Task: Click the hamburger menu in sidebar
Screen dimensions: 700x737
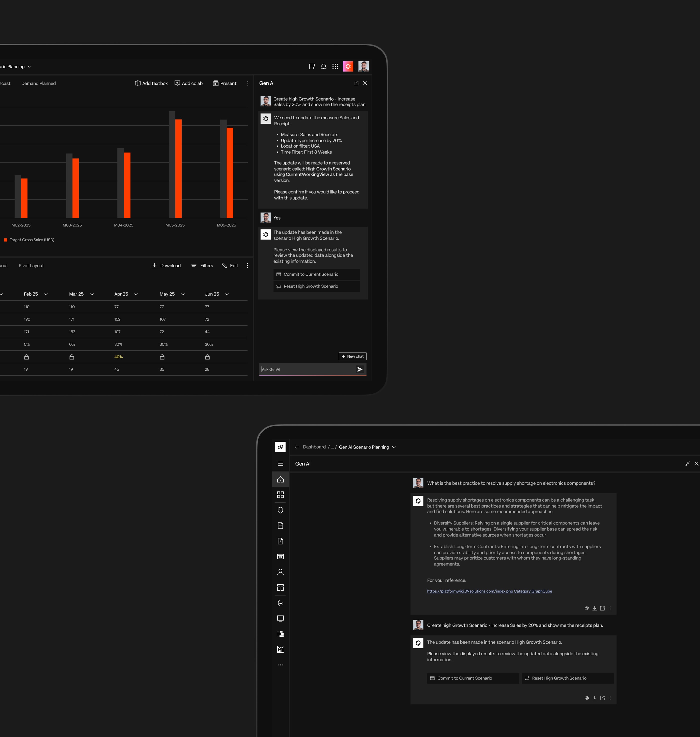Action: pos(280,464)
